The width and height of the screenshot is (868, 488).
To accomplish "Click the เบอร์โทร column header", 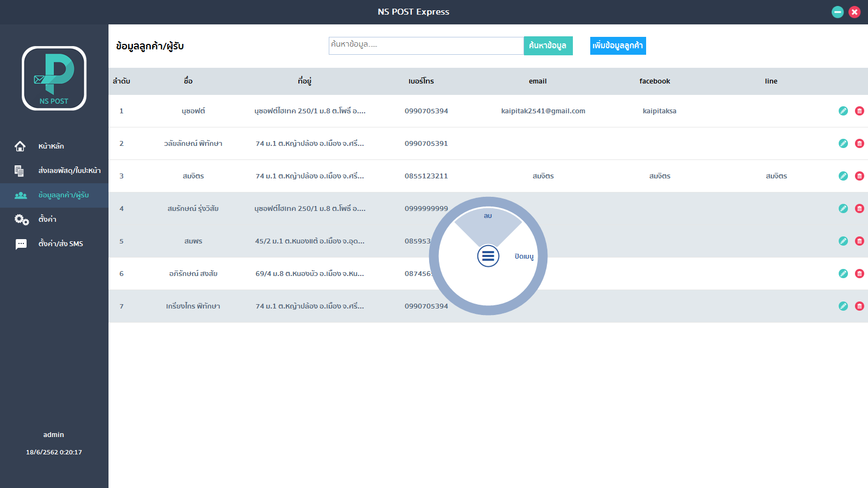I will pos(421,81).
